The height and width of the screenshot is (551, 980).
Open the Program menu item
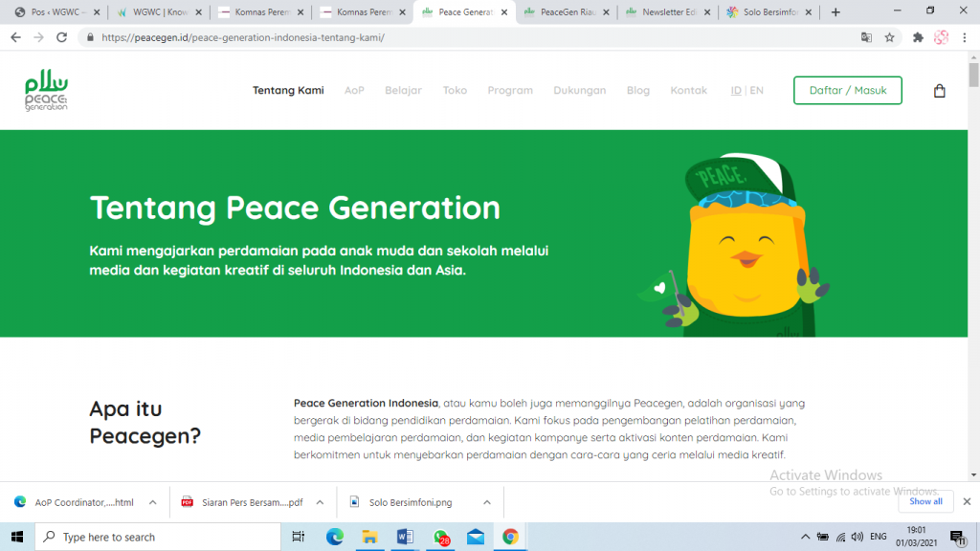point(510,91)
